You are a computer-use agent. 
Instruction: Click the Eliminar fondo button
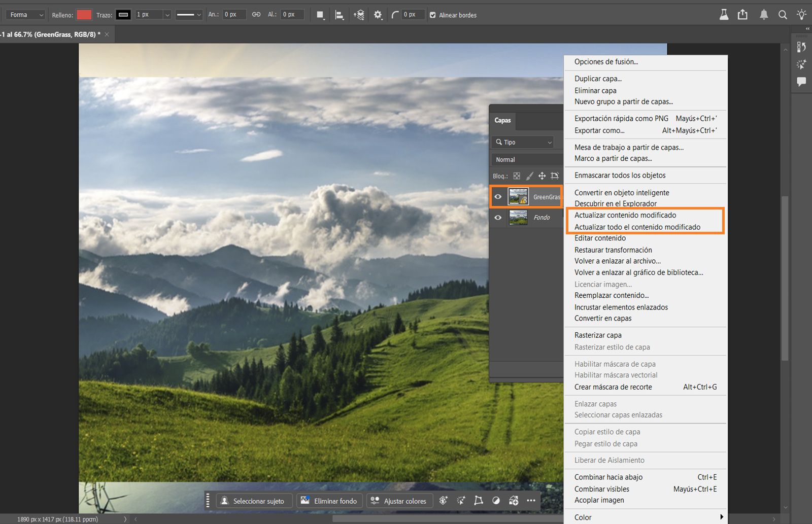[x=329, y=501]
